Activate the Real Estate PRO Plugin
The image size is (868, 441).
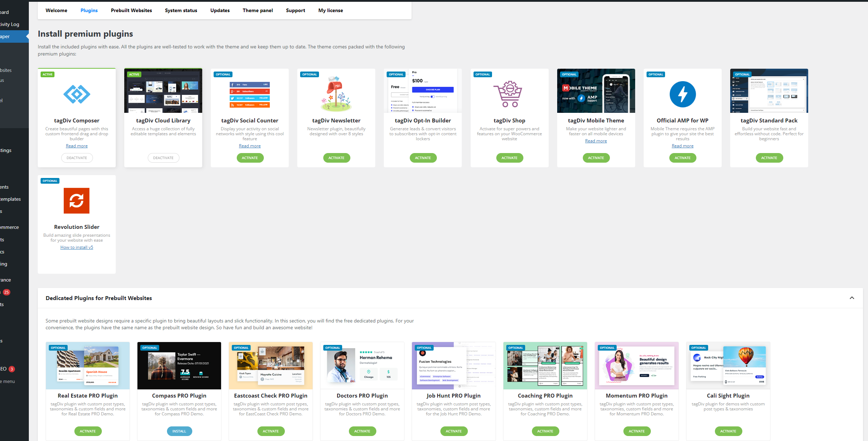pyautogui.click(x=88, y=431)
